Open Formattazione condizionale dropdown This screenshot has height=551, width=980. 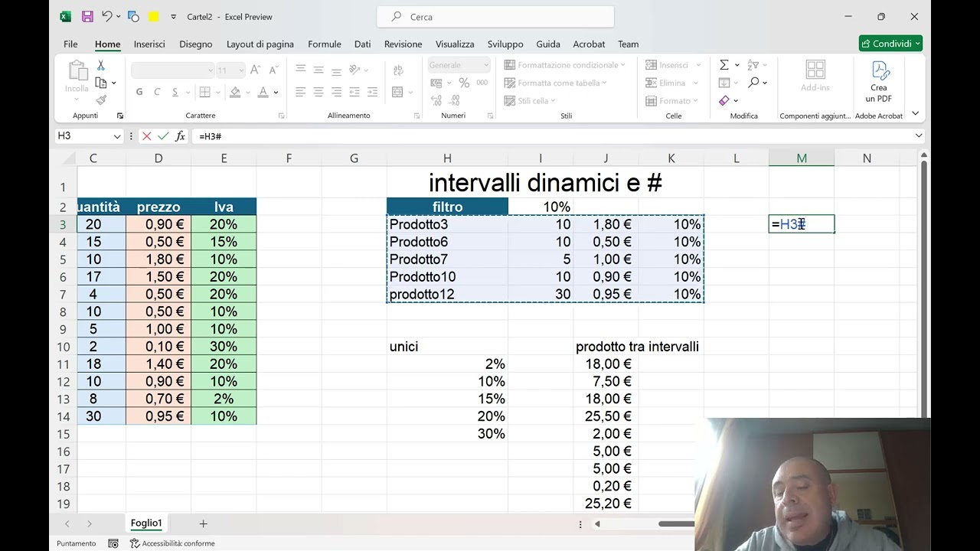[564, 65]
